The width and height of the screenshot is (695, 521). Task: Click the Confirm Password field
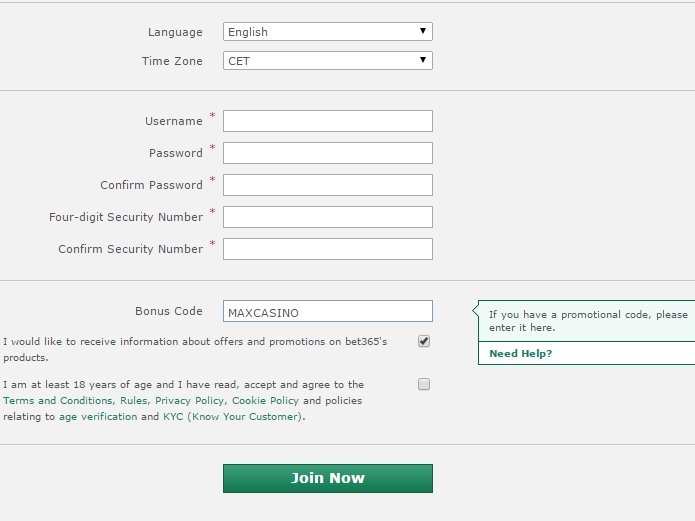point(327,185)
